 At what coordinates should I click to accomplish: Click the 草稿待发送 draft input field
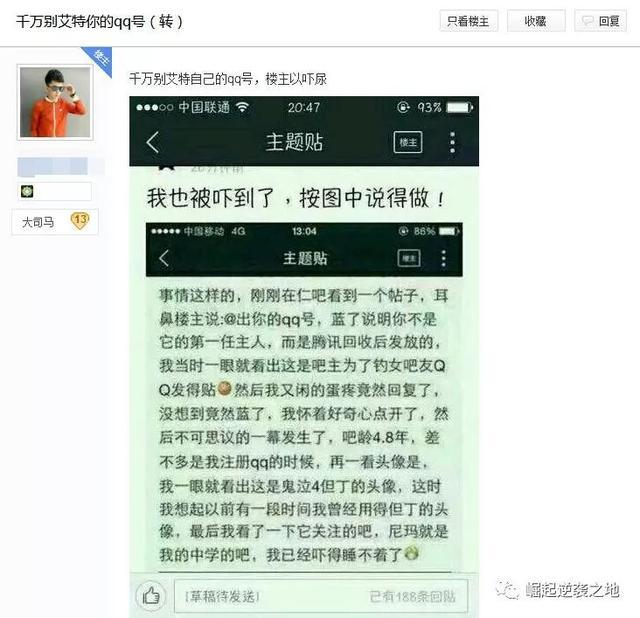(x=321, y=596)
